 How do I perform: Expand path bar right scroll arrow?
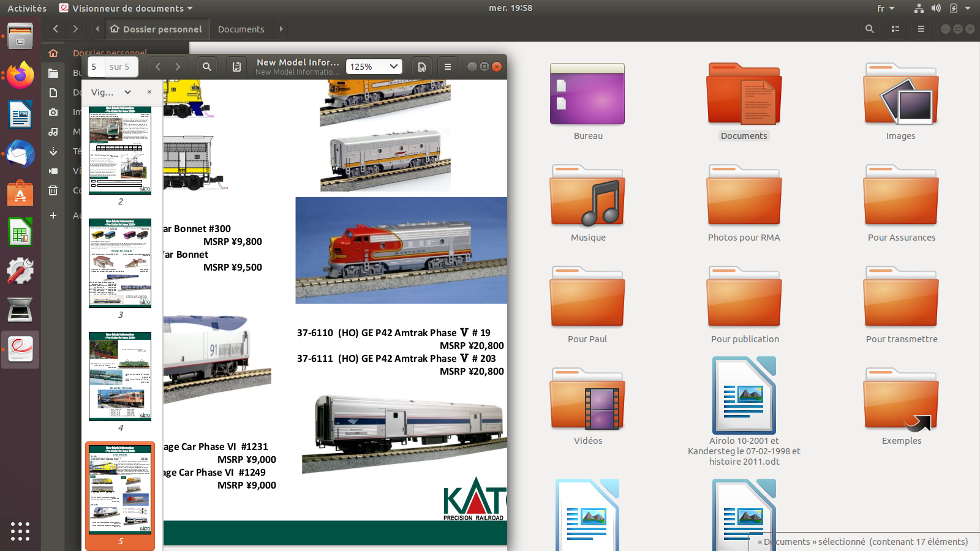pyautogui.click(x=281, y=29)
